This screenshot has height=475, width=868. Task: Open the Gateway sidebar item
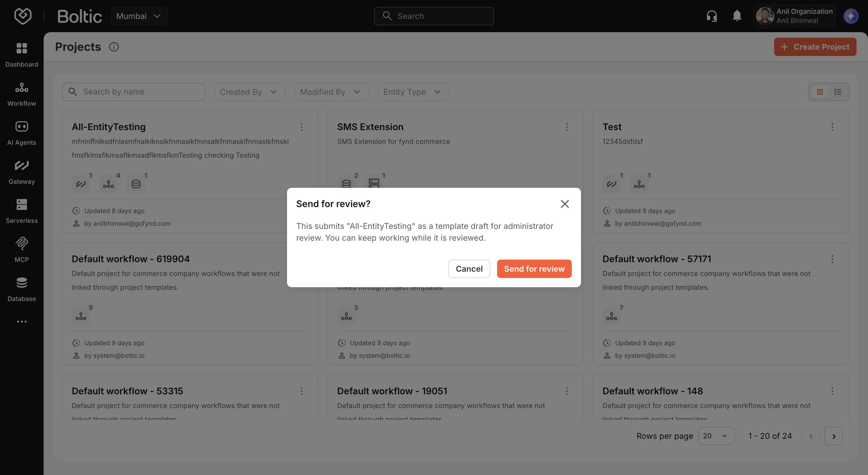tap(22, 172)
